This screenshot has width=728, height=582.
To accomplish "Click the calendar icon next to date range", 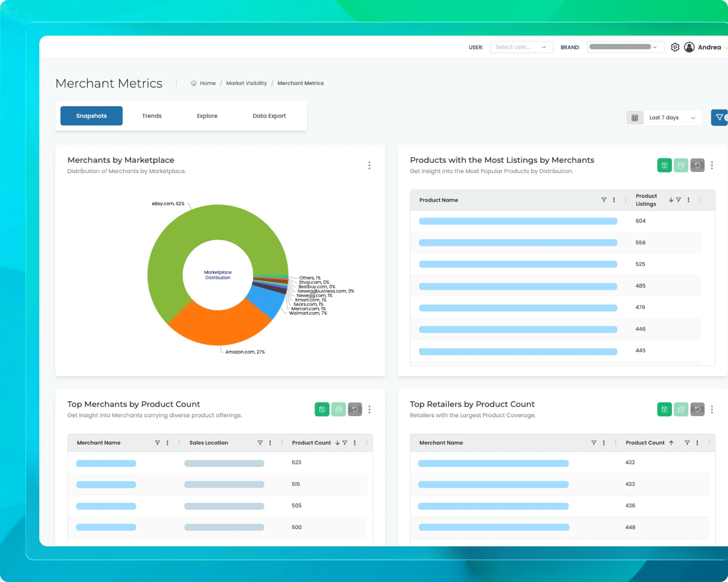I will [x=635, y=117].
